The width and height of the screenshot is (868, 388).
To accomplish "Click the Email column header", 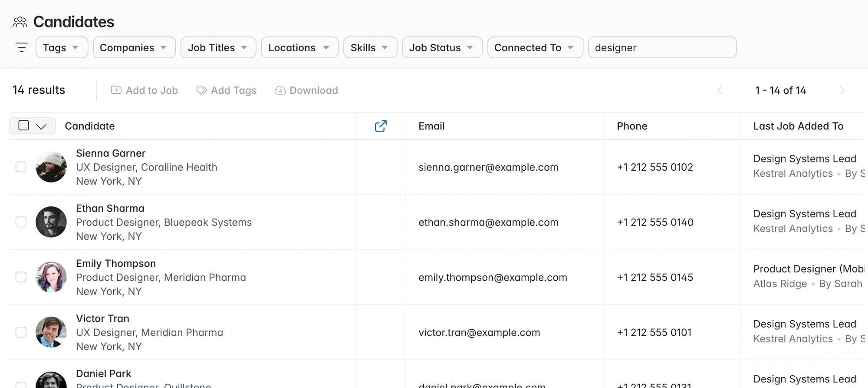I will (431, 126).
